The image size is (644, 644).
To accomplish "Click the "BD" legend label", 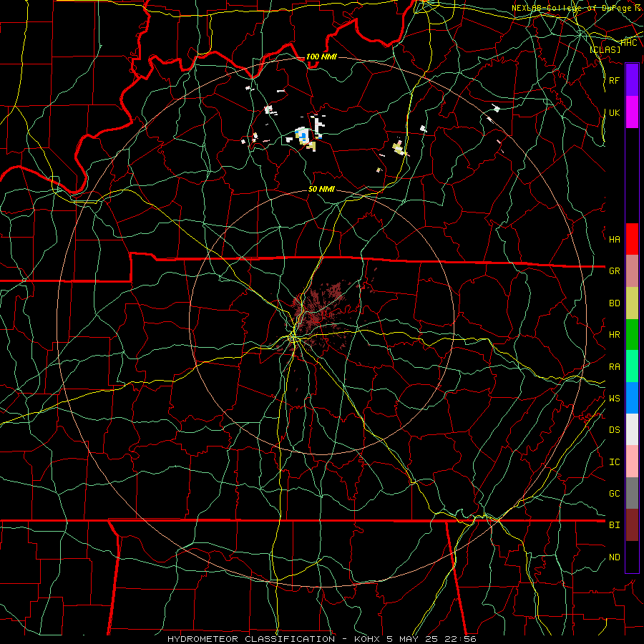I will (x=615, y=303).
